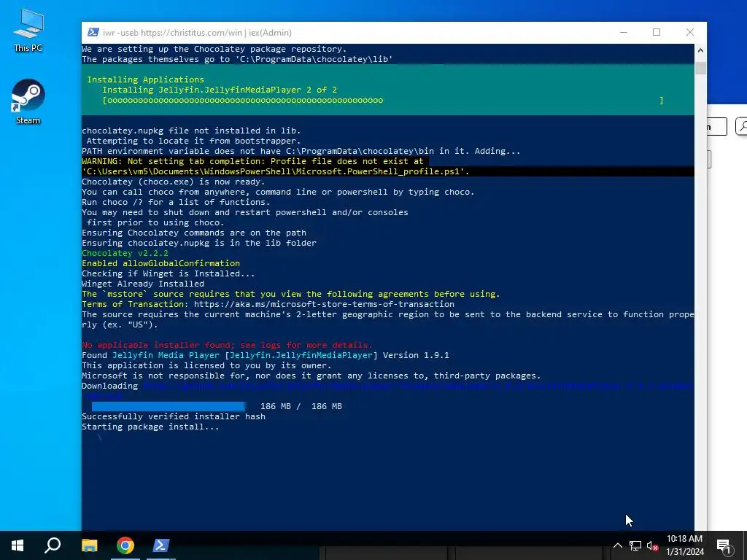
Task: Click 'Installing Jellyfin.JellyfinMediaPlayer 2 of 2' text
Action: pos(220,90)
